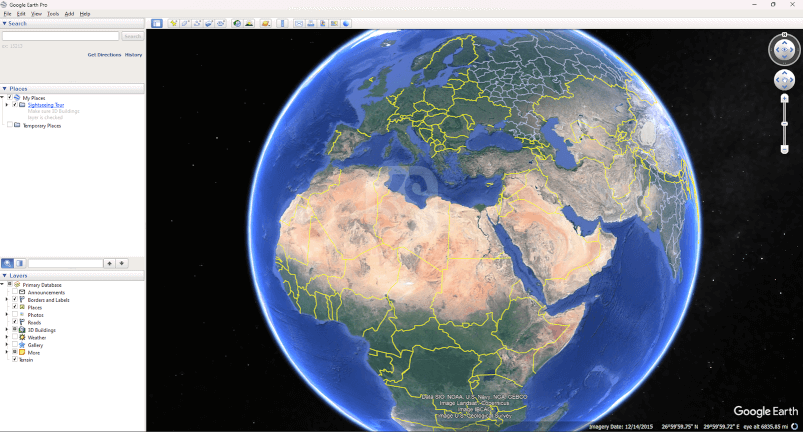Click the Move joystick hand control
The image size is (803, 432).
coord(784,80)
